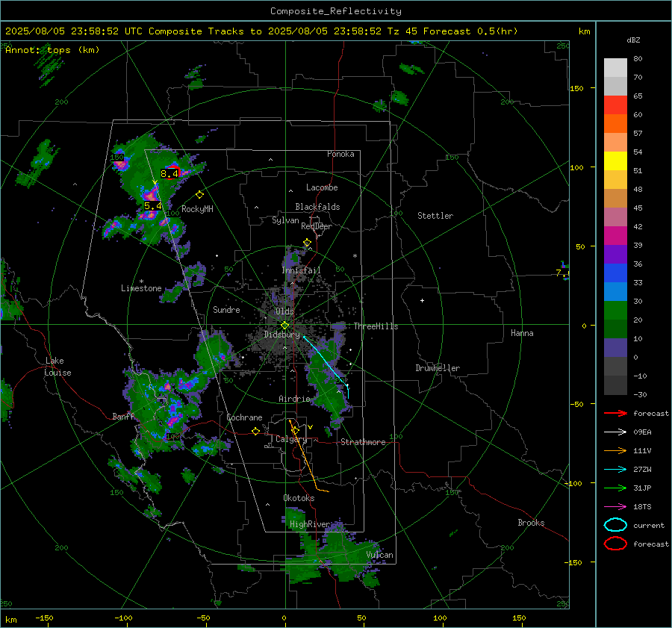Click the Limestone label

[x=141, y=288]
